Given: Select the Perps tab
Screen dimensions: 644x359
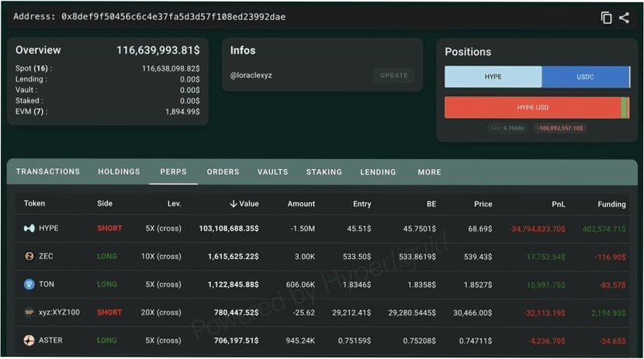Looking at the screenshot, I should pyautogui.click(x=173, y=172).
